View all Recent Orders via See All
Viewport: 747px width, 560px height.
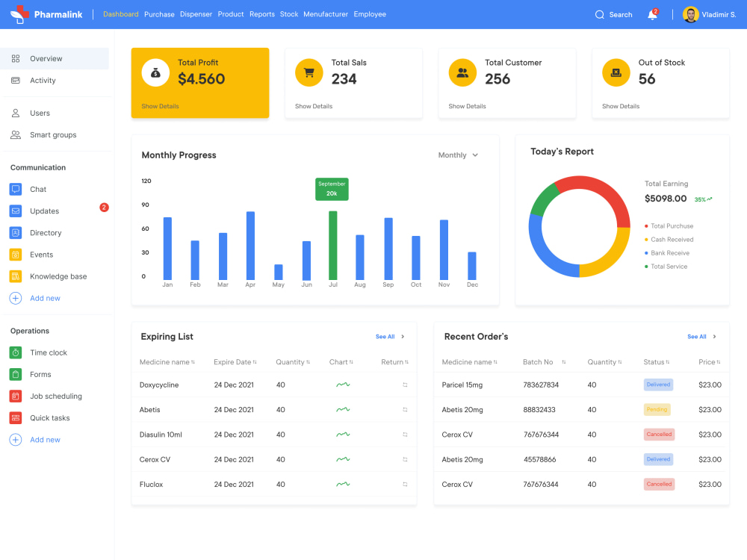[x=697, y=337]
